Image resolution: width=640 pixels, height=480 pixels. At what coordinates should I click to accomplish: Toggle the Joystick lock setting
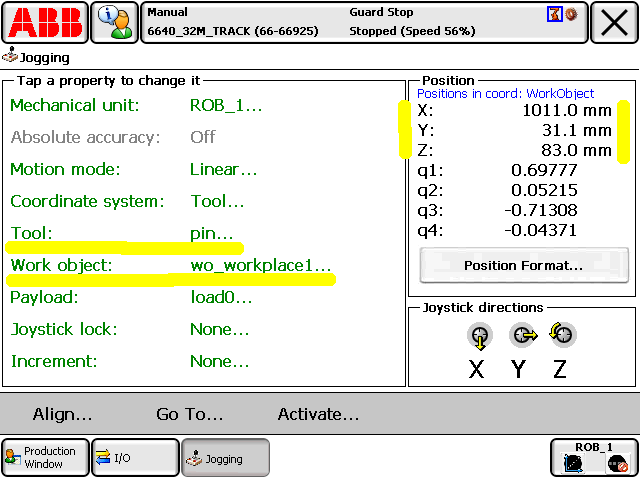pyautogui.click(x=219, y=329)
